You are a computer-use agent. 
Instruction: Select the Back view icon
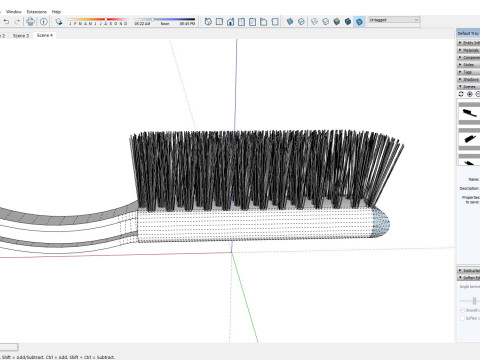253,22
